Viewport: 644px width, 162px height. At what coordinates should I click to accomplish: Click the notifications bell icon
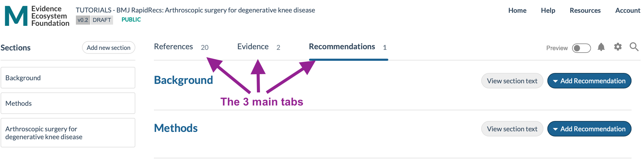(601, 47)
